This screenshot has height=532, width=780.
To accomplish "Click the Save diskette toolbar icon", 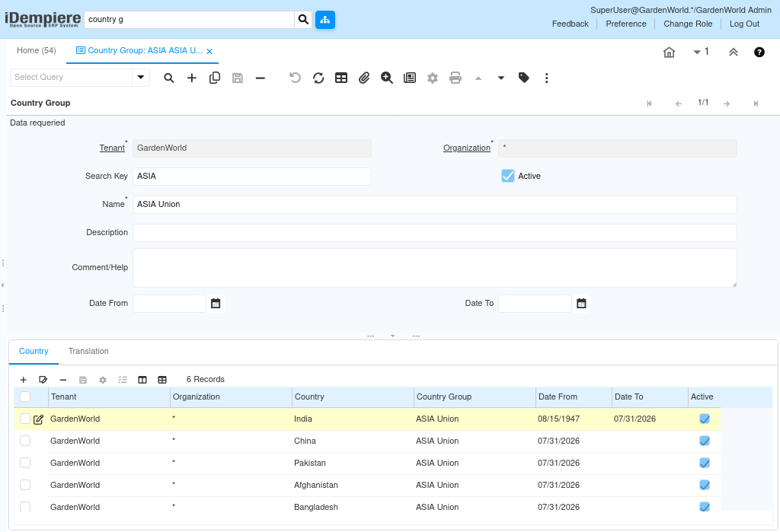I will [238, 78].
